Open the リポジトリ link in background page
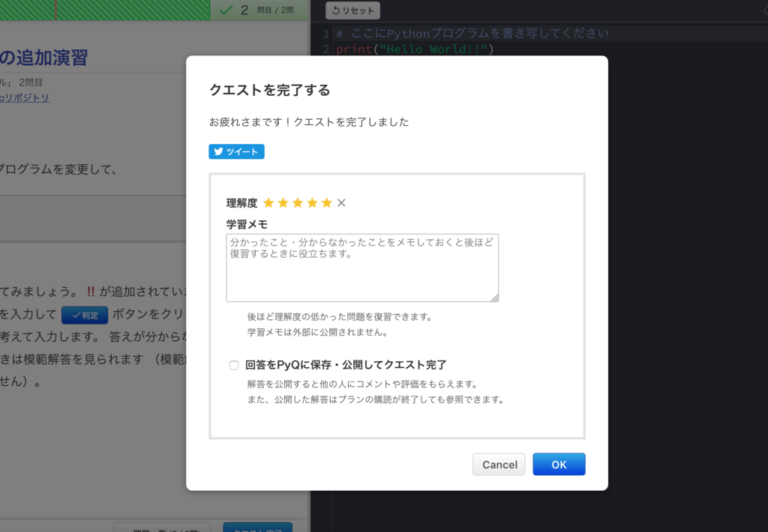This screenshot has height=532, width=768. coord(25,97)
